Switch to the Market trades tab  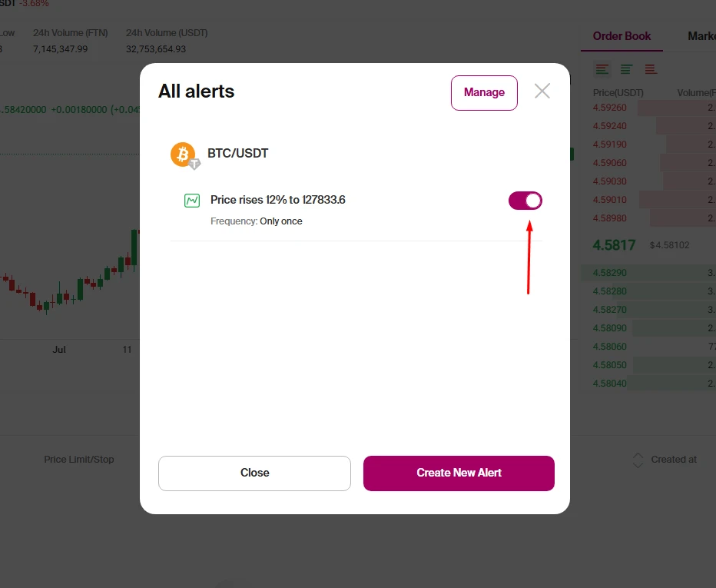pos(701,36)
